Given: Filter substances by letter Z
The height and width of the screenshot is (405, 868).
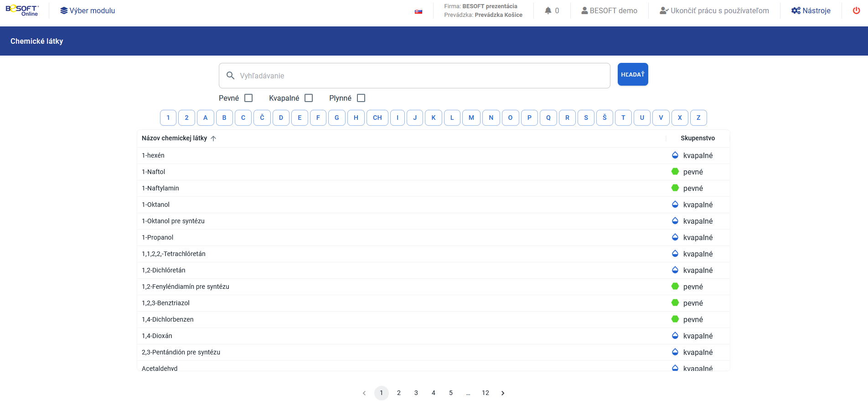Looking at the screenshot, I should point(698,118).
